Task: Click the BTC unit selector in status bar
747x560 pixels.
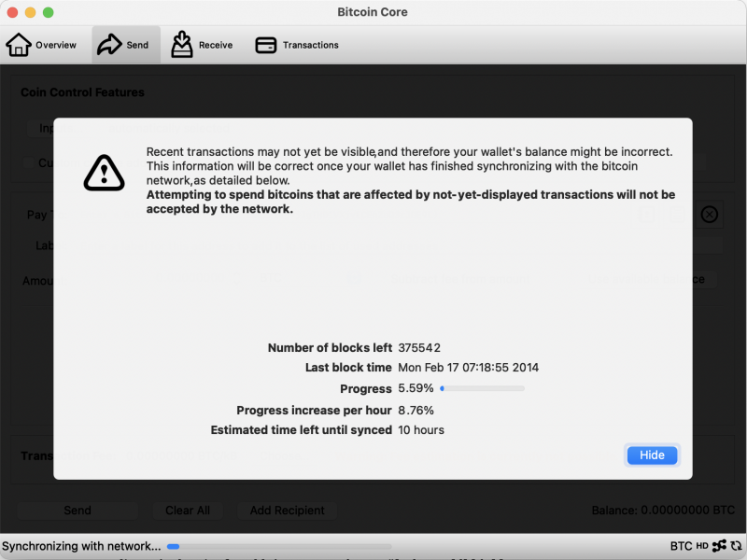Action: 681,546
